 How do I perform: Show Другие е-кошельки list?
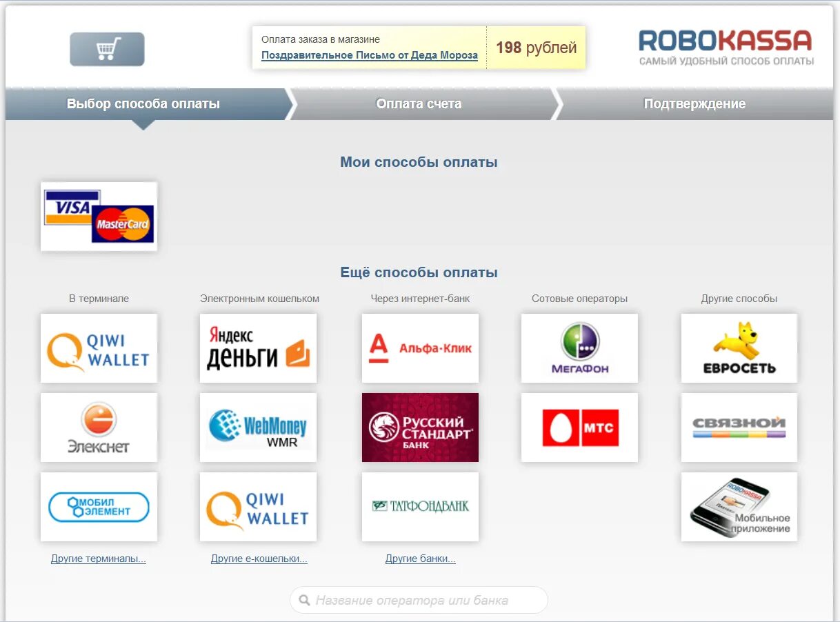coord(259,559)
